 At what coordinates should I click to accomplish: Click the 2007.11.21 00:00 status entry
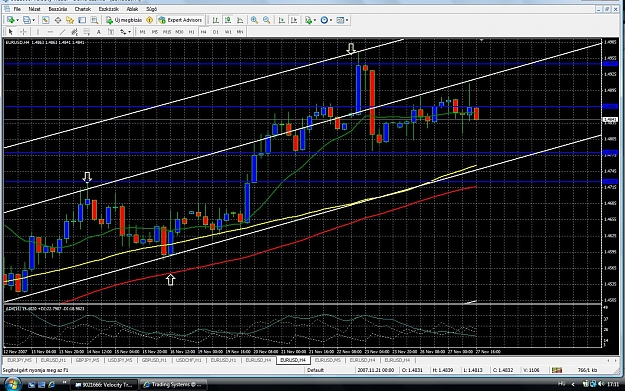click(x=375, y=370)
